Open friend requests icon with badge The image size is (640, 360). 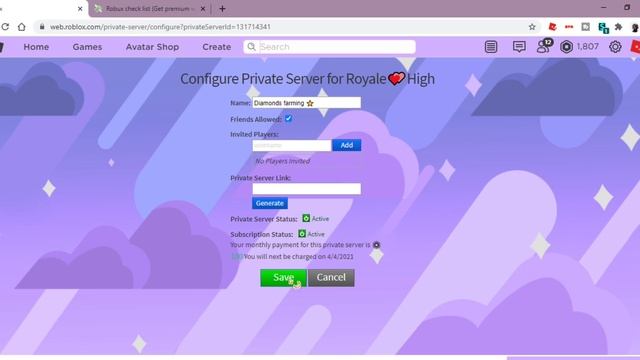pyautogui.click(x=544, y=46)
